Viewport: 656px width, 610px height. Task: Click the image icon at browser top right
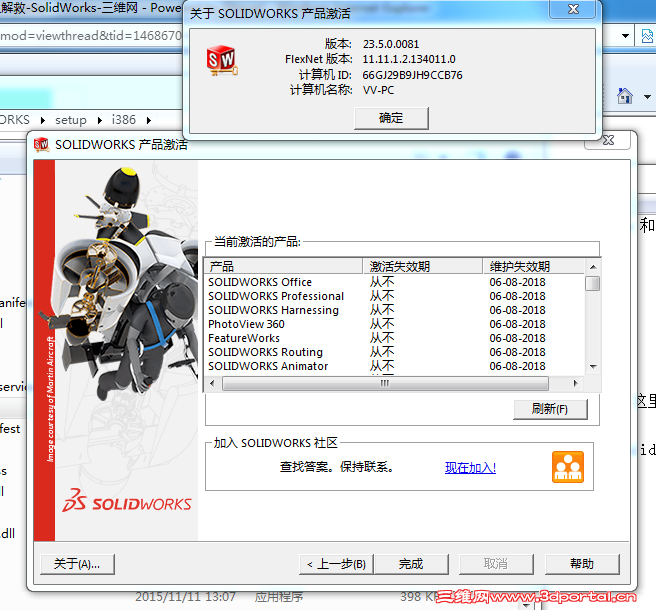point(647,36)
